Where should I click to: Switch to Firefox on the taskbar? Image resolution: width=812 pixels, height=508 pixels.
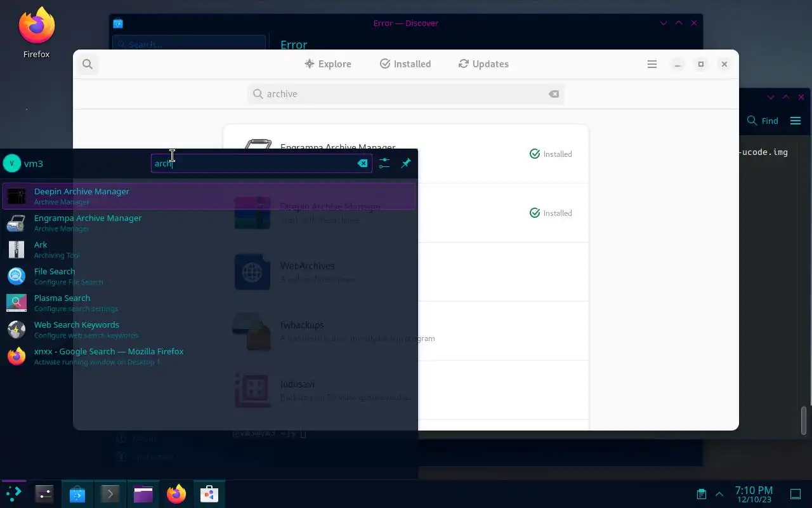(176, 493)
